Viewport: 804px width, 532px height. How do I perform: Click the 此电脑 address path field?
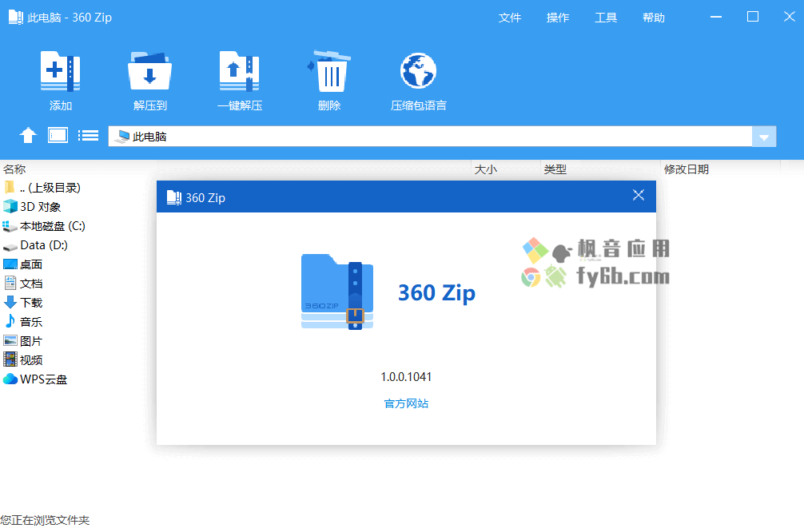tap(430, 137)
